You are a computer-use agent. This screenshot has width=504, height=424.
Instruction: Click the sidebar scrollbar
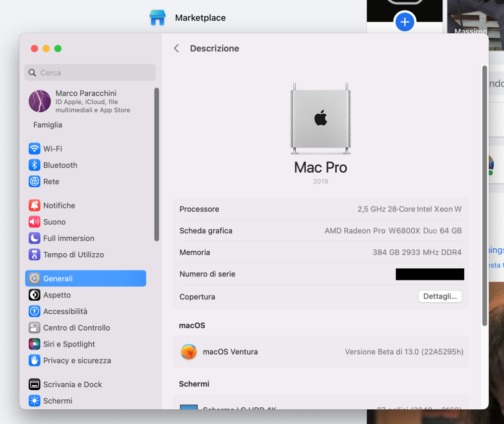pos(157,165)
